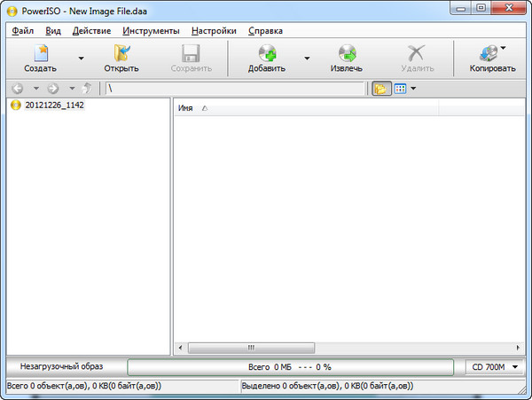Expand the dropdown arrow beside Создать
532x400 pixels.
[81, 59]
